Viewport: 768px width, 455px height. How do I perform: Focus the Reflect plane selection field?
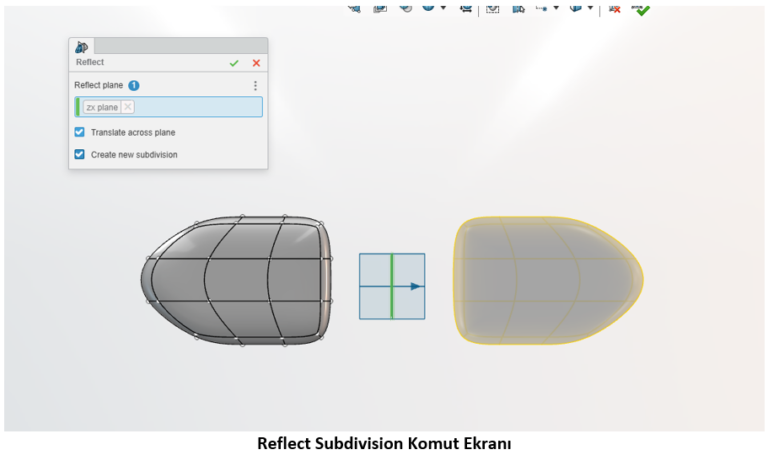point(195,107)
